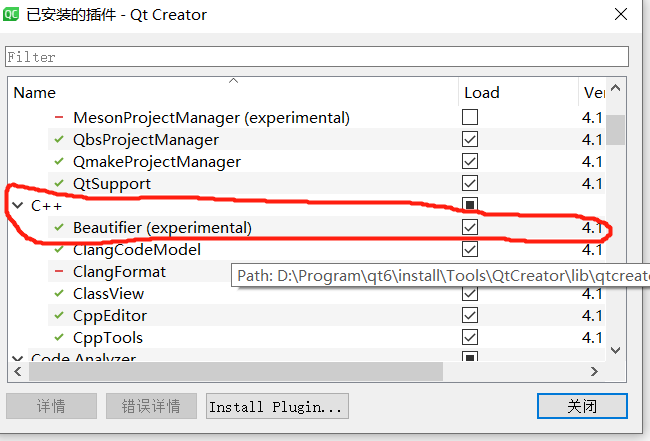Viewport: 650px width, 441px height.
Task: Enable the MesonProjectManager Load checkbox
Action: tap(470, 118)
